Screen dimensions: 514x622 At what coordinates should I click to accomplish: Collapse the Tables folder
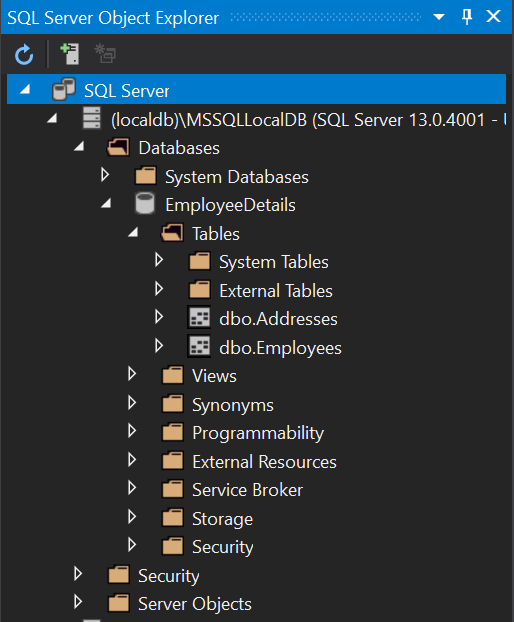133,232
